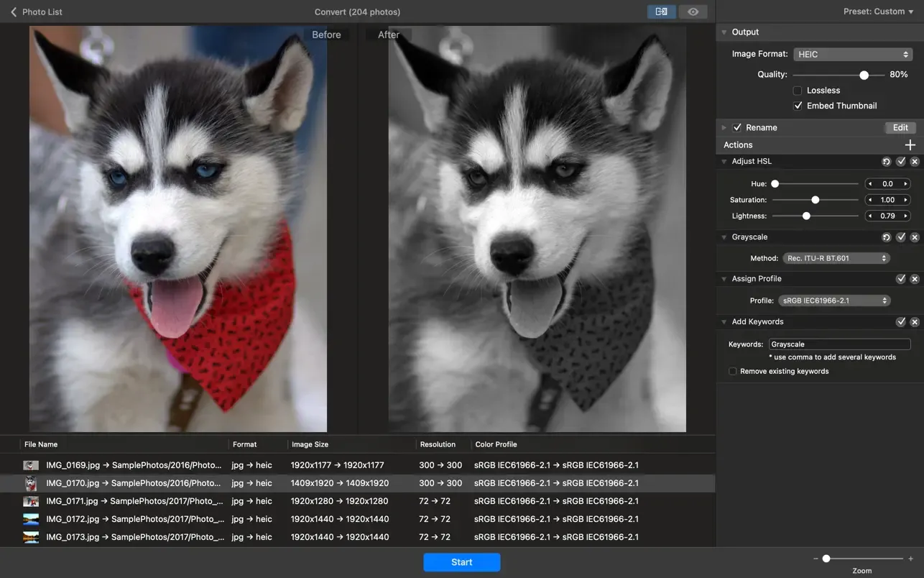Open the Preset: Custom menu

(878, 12)
